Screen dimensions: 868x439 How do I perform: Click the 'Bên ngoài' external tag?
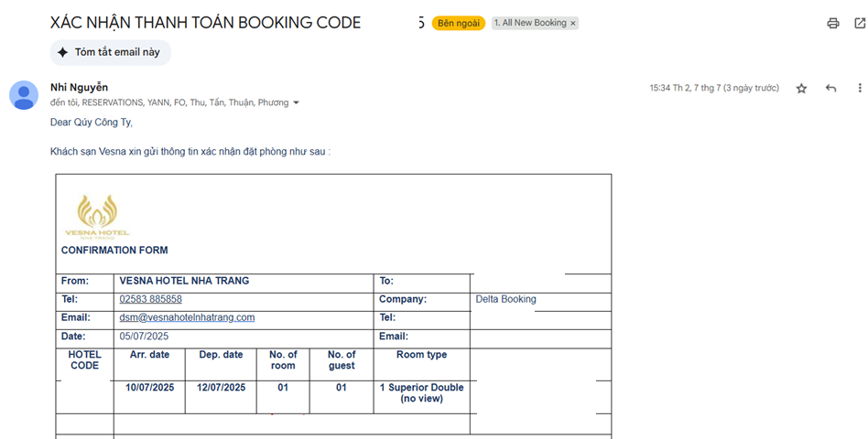point(459,23)
